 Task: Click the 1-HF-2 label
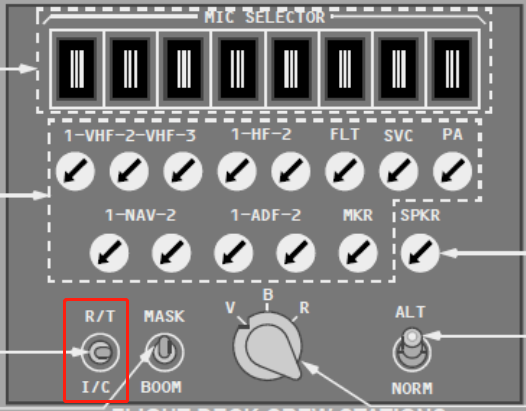(262, 134)
